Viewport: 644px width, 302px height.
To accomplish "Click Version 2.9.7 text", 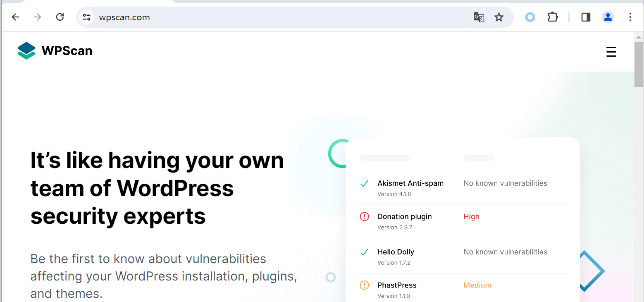I will tap(395, 227).
